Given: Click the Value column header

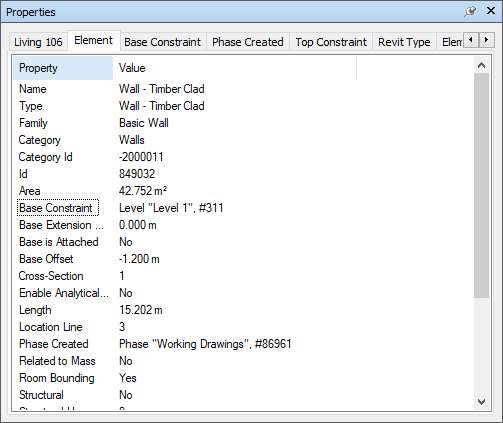Looking at the screenshot, I should [235, 68].
